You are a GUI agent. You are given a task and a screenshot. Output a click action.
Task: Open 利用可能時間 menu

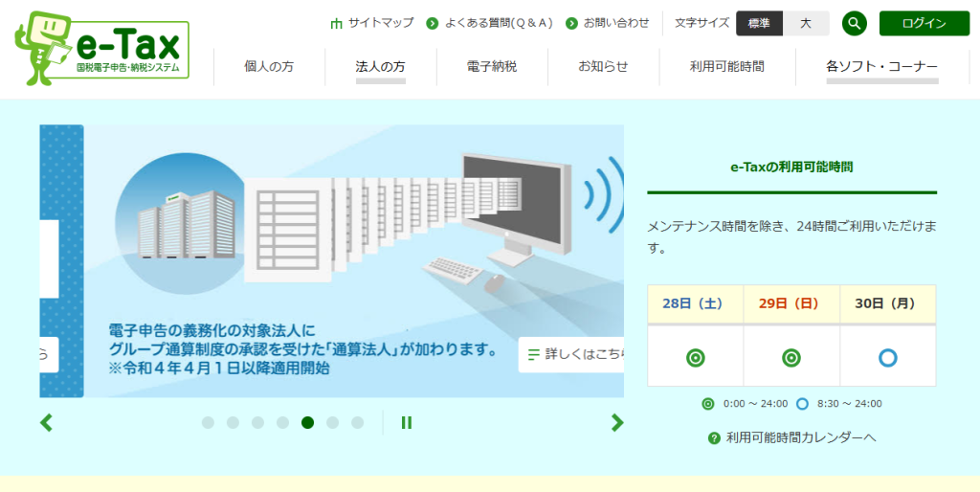pyautogui.click(x=727, y=67)
